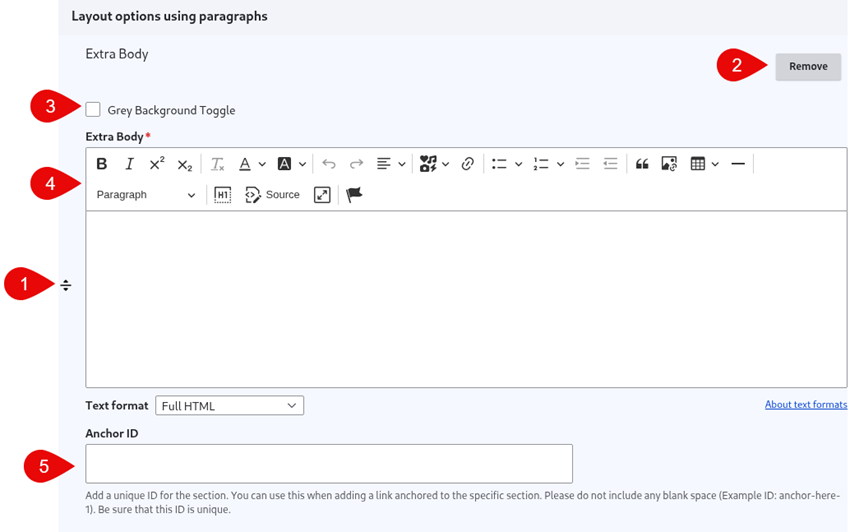Click the maximize editor icon
This screenshot has height=532, width=850.
tap(322, 195)
